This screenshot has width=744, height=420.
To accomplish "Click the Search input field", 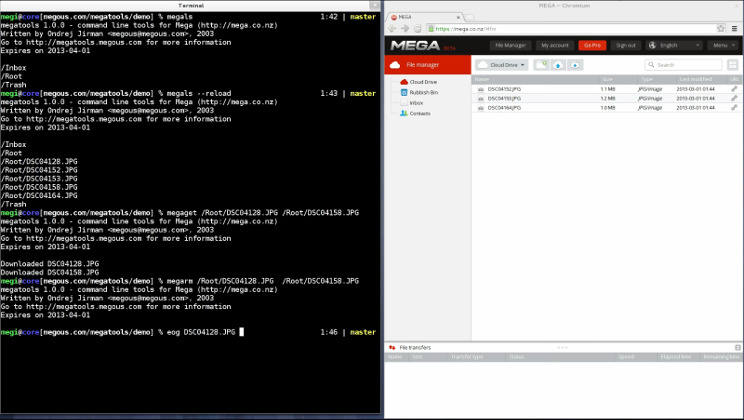I will [x=683, y=65].
